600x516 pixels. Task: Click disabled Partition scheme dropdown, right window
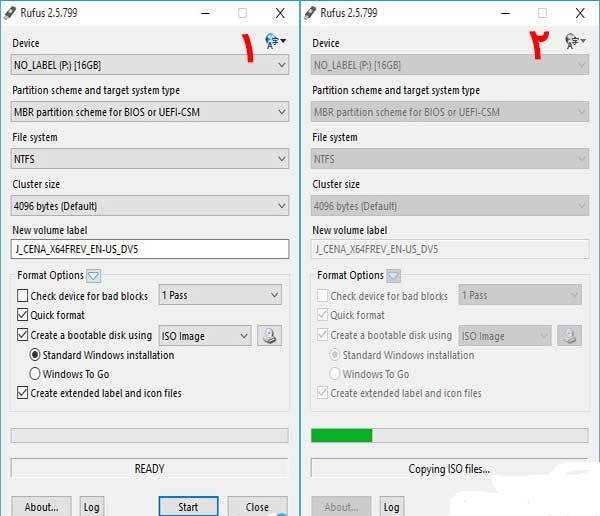(x=450, y=112)
